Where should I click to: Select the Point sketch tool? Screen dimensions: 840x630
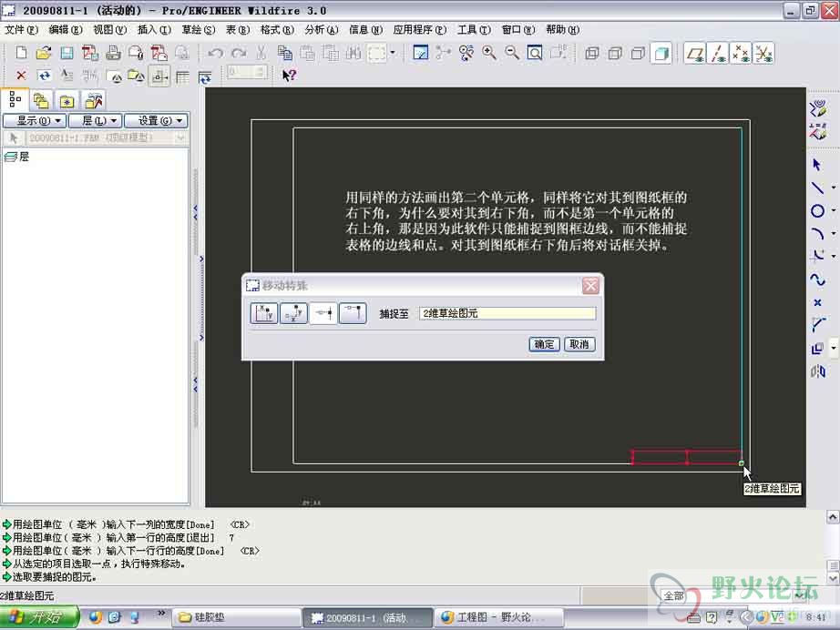(817, 302)
